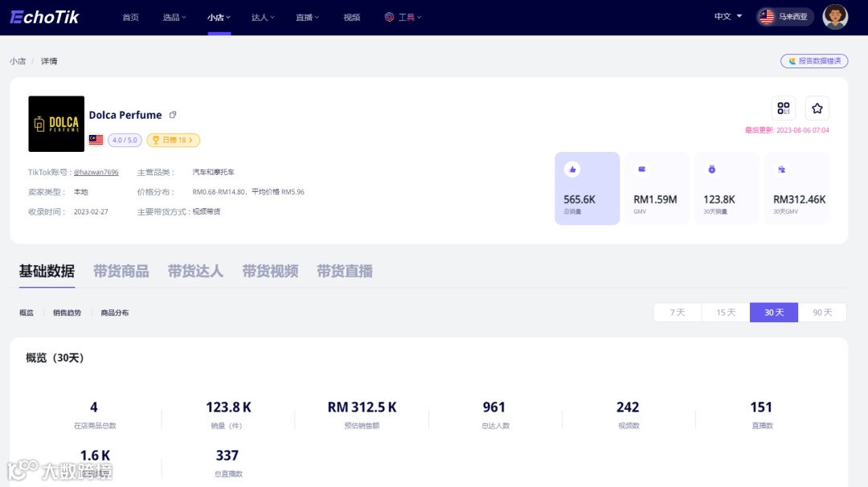
Task: Open 视频 in the navbar
Action: point(351,17)
